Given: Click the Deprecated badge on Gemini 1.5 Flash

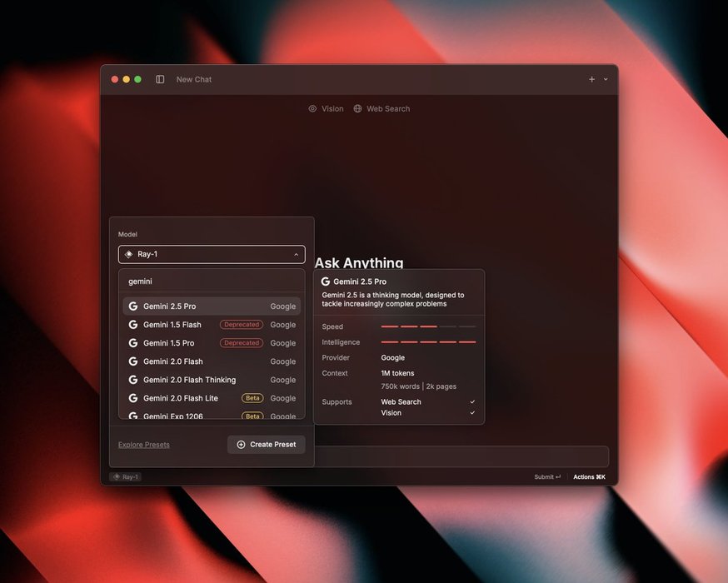Looking at the screenshot, I should pos(242,325).
